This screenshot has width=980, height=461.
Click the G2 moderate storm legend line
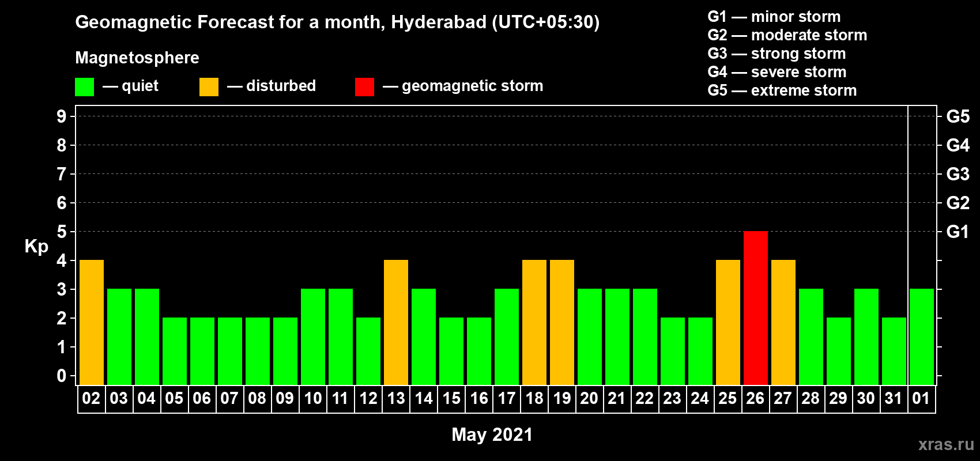point(787,35)
